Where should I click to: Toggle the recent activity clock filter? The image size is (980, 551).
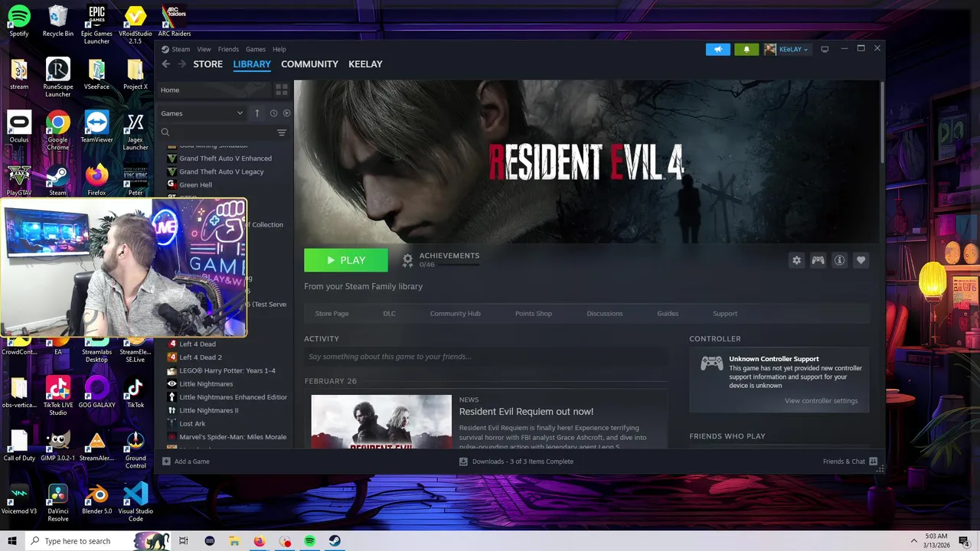point(273,113)
